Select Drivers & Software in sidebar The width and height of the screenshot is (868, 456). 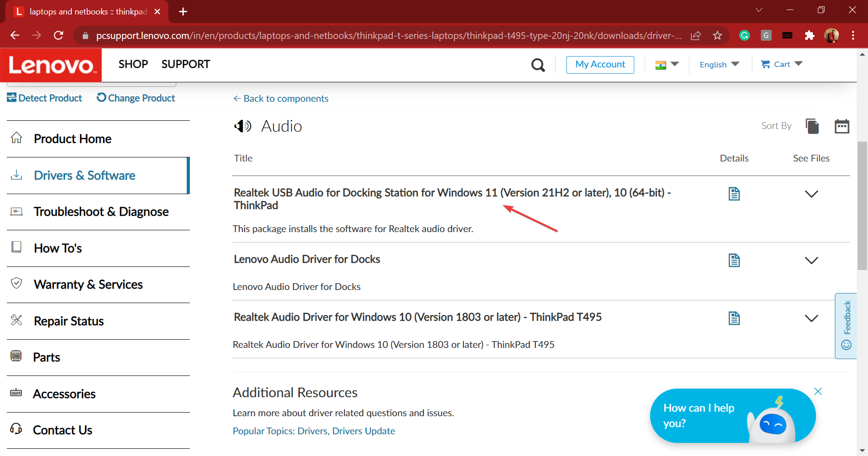(x=98, y=176)
